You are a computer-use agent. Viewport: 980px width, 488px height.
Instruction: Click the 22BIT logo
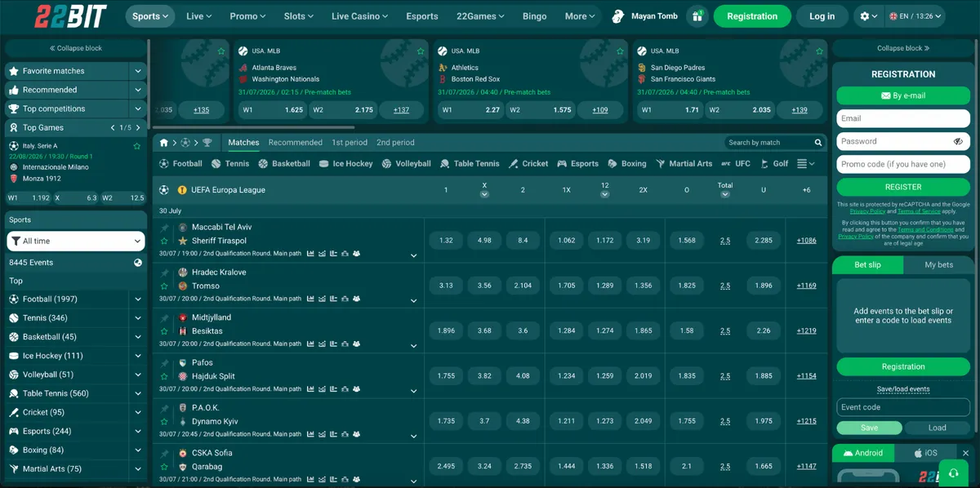point(69,16)
